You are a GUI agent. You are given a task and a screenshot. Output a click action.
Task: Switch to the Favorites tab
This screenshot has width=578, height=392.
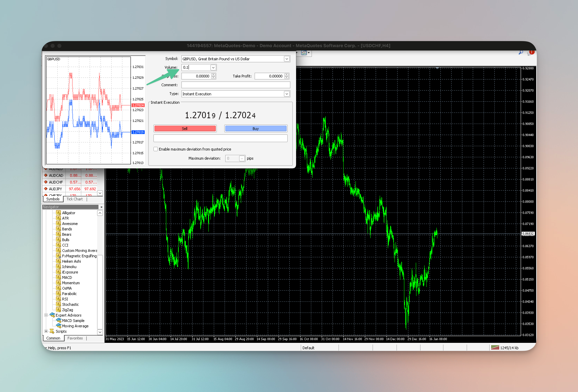coord(75,338)
